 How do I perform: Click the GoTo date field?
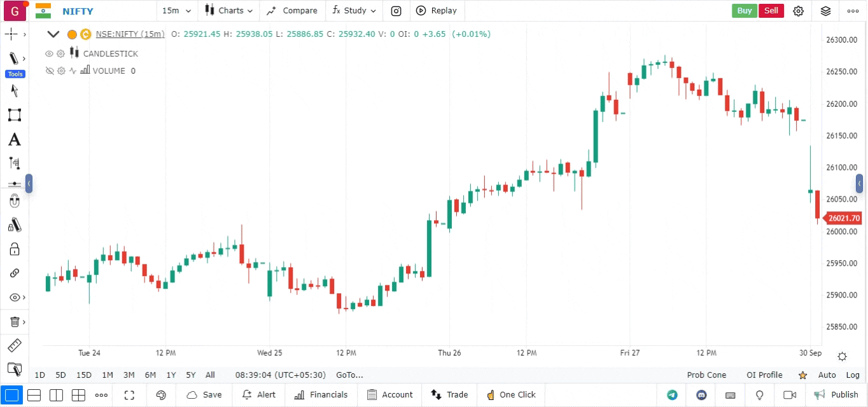pos(349,375)
